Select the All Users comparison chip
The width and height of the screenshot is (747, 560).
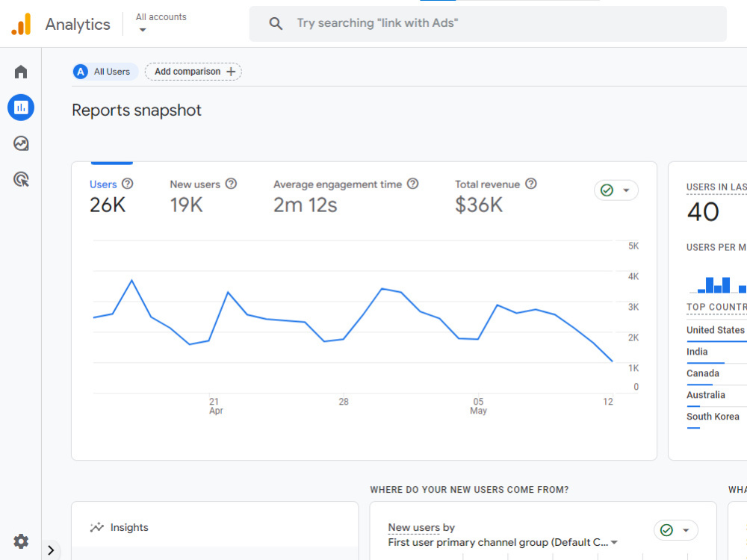point(105,72)
